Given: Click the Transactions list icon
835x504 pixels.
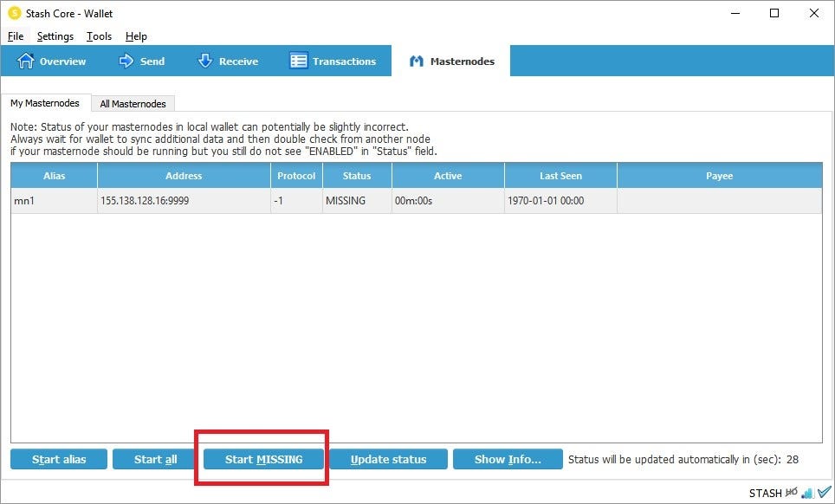Looking at the screenshot, I should (x=298, y=61).
